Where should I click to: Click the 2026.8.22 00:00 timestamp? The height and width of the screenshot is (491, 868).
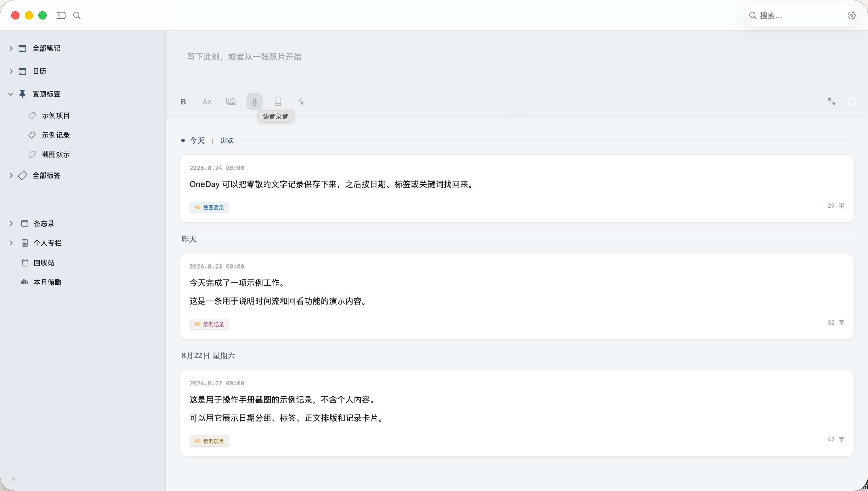217,383
